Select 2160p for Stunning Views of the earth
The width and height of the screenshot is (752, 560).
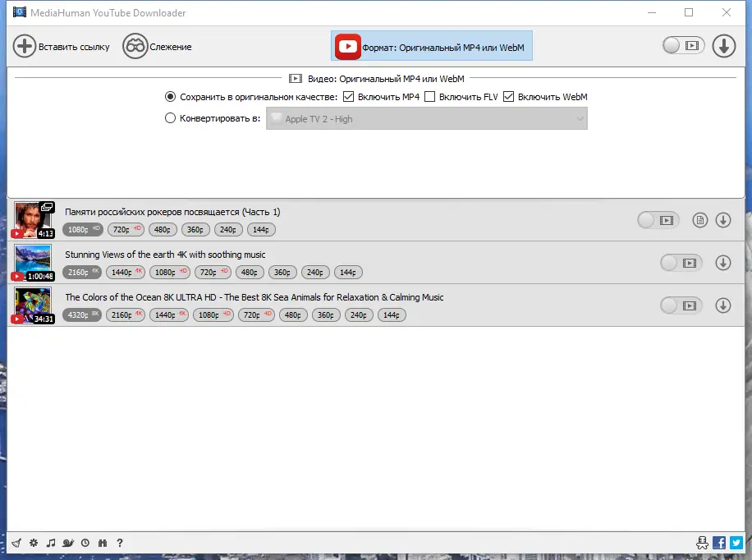pyautogui.click(x=82, y=273)
